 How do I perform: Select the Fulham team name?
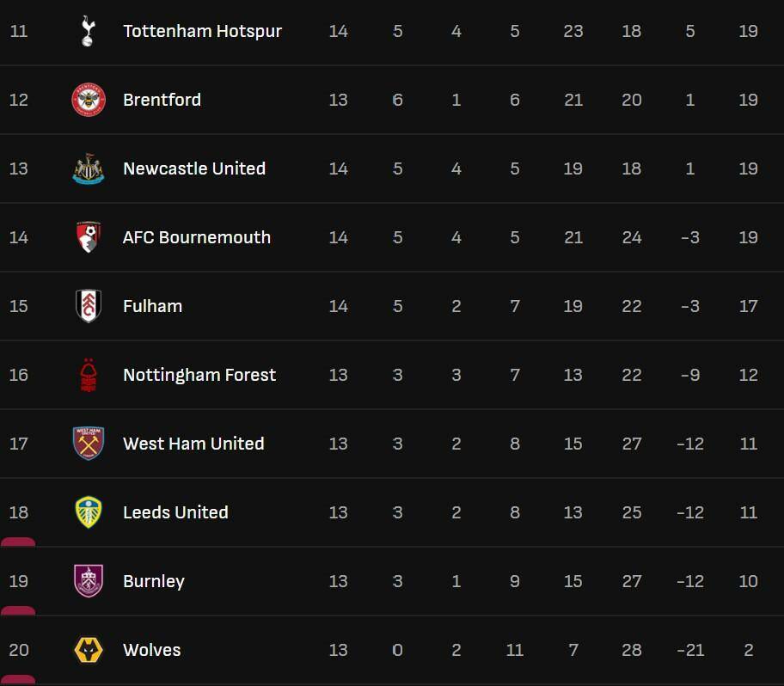152,306
